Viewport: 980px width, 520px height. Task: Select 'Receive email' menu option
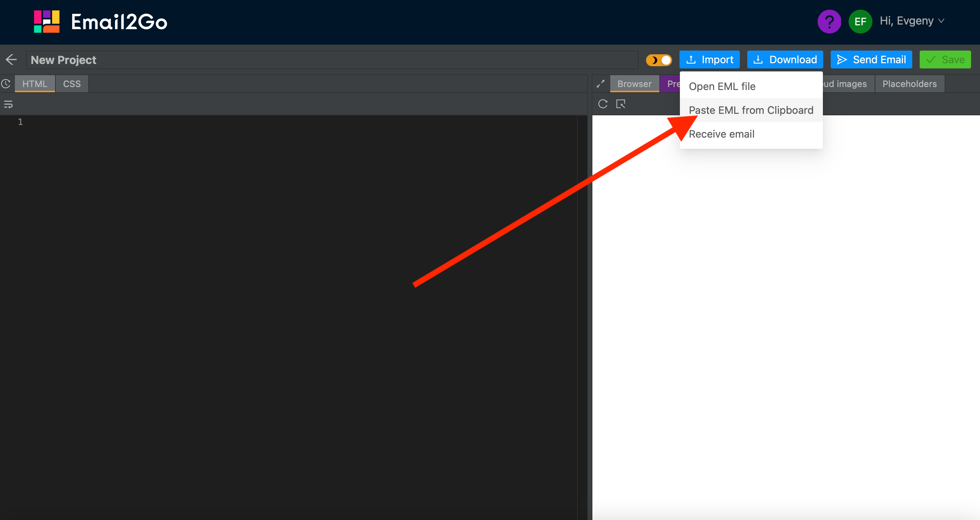point(721,134)
